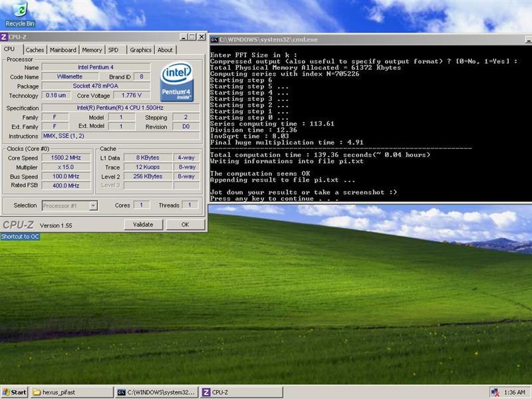Viewport: 532px width, 399px height.
Task: Select the CPU tab
Action: [9, 49]
